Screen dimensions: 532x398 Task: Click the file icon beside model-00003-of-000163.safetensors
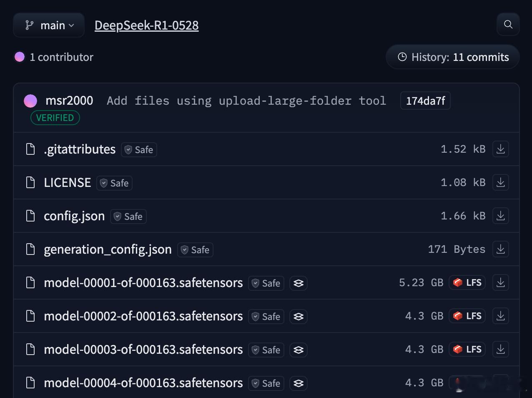point(30,349)
